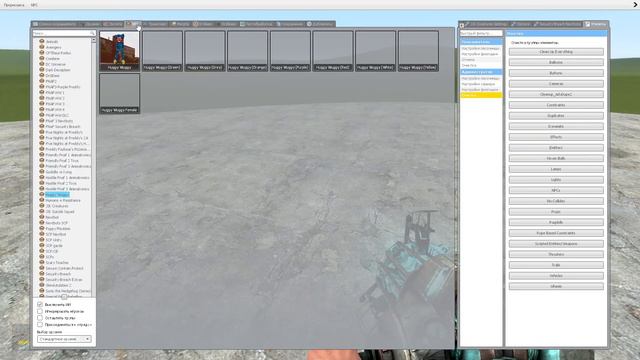Screen dimensions: 640x360
Task: Click the Hover Balls cleanup button
Action: click(556, 158)
